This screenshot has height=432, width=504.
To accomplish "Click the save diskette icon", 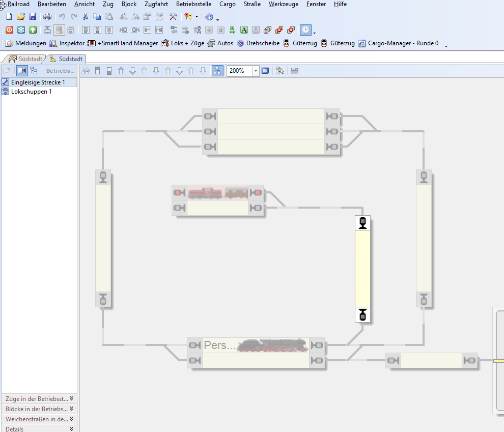I will pos(33,17).
